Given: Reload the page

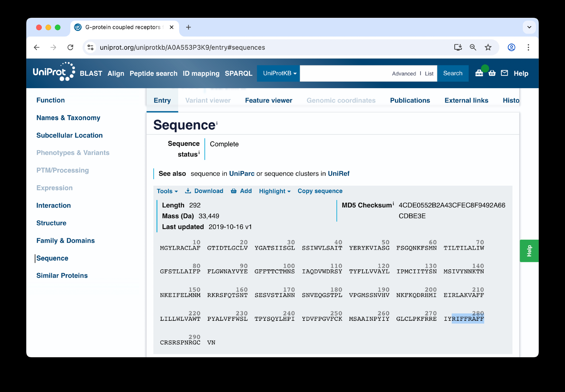Looking at the screenshot, I should point(70,47).
